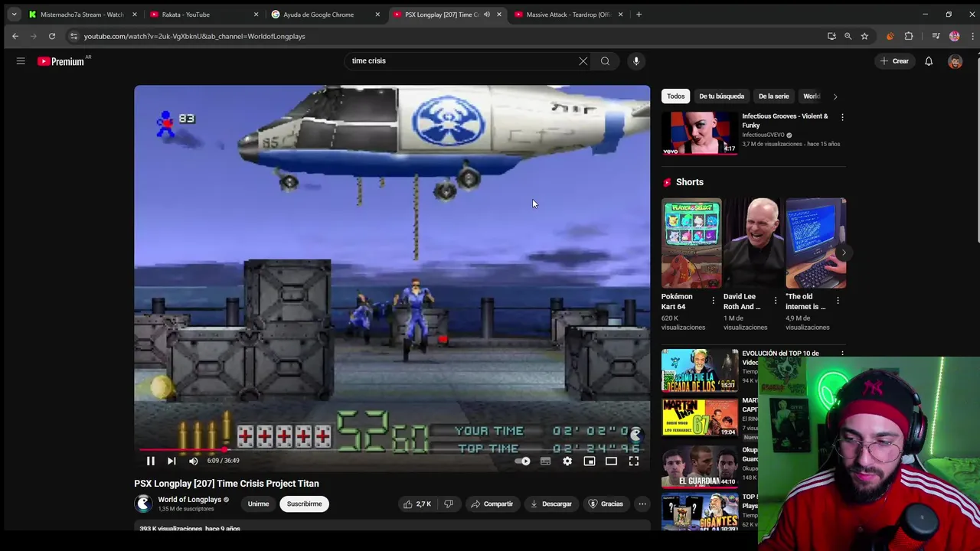Open the Pokémon Kart 64 short
This screenshot has height=551, width=980.
[691, 243]
